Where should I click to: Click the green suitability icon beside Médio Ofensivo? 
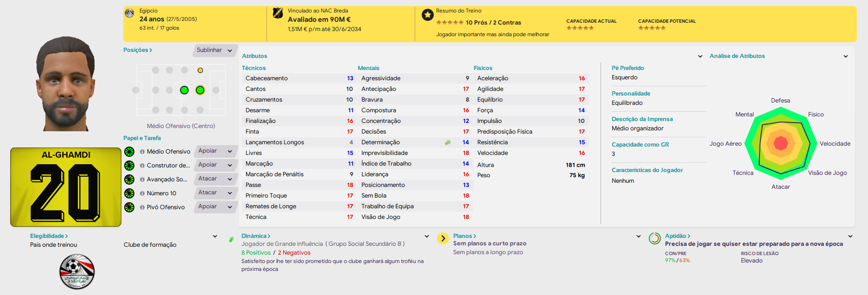[129, 152]
